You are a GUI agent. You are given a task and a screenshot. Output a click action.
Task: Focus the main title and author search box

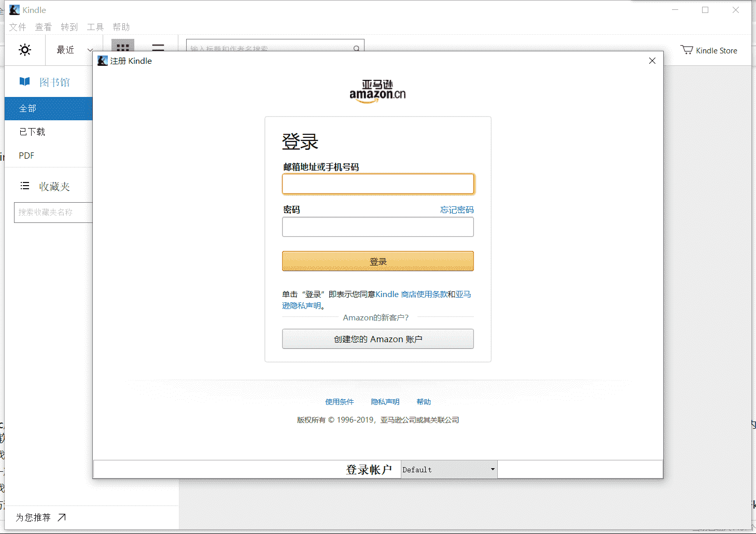click(275, 46)
